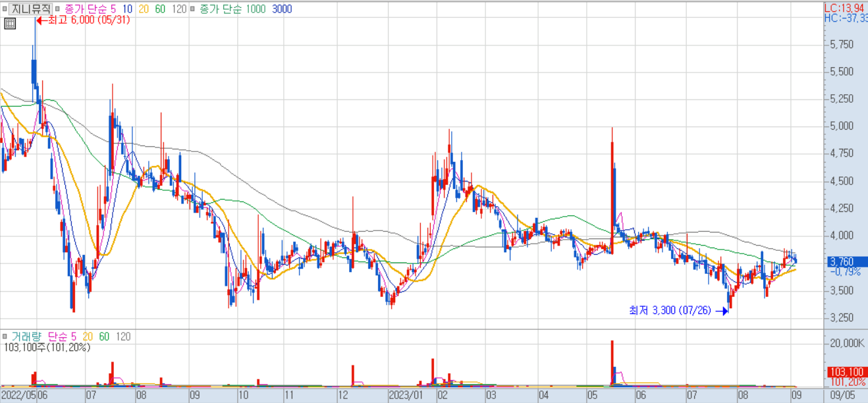Image resolution: width=868 pixels, height=403 pixels.
Task: Select the green 종가 단순 1000 legend
Action: 232,9
